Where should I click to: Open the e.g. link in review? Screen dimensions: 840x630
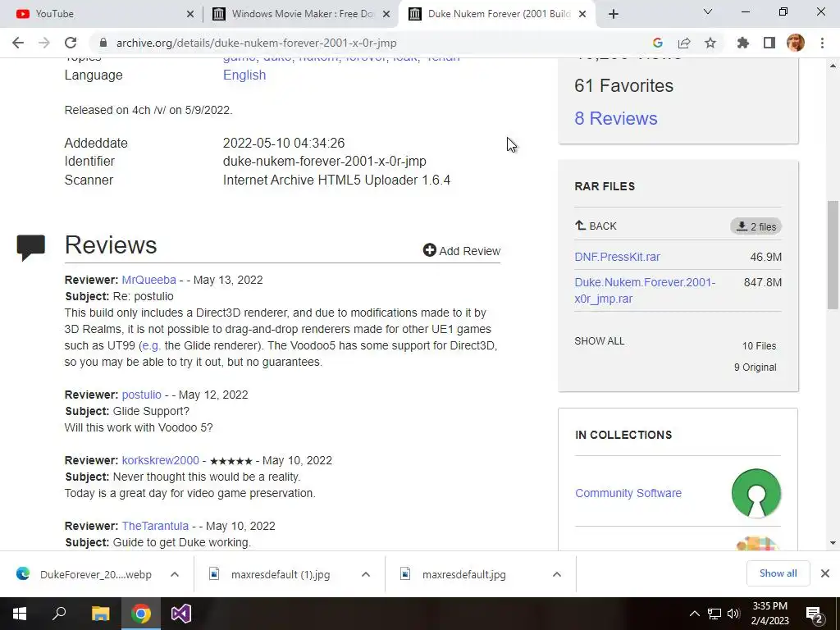(151, 345)
